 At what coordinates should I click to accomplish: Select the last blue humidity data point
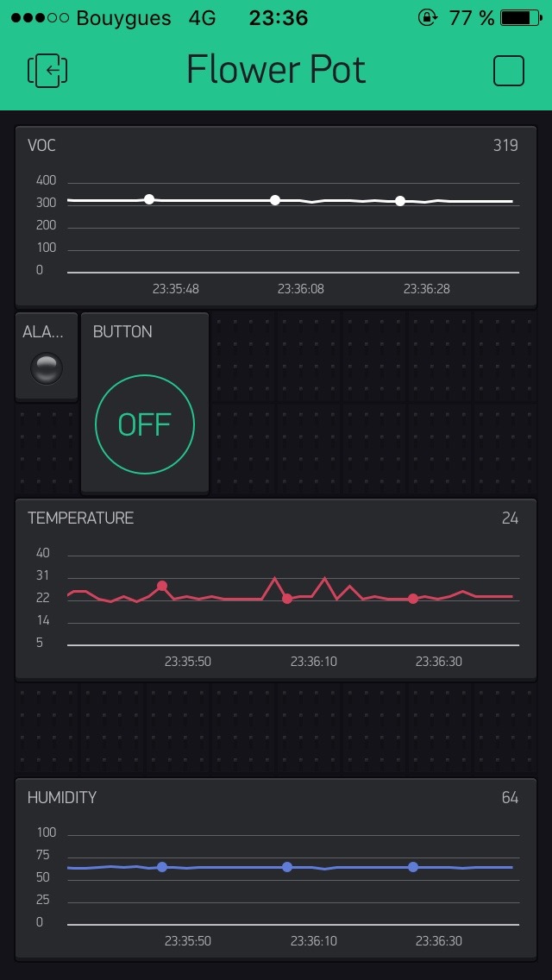(x=413, y=867)
